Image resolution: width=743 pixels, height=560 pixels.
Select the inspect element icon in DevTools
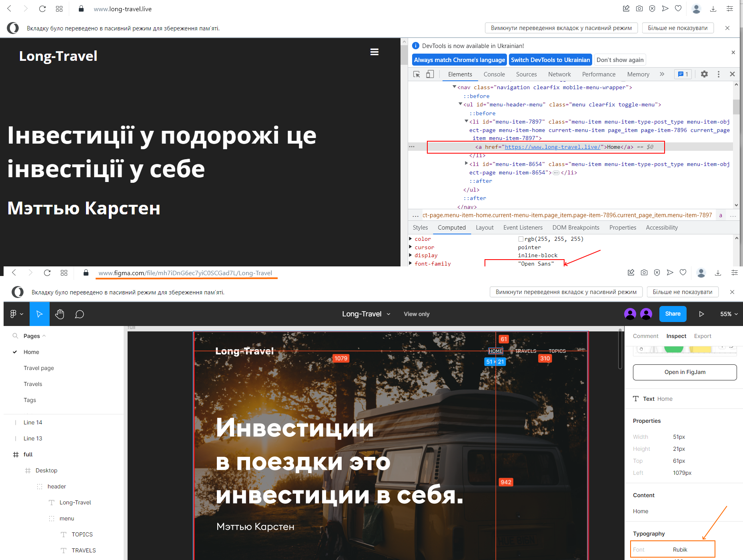coord(417,74)
